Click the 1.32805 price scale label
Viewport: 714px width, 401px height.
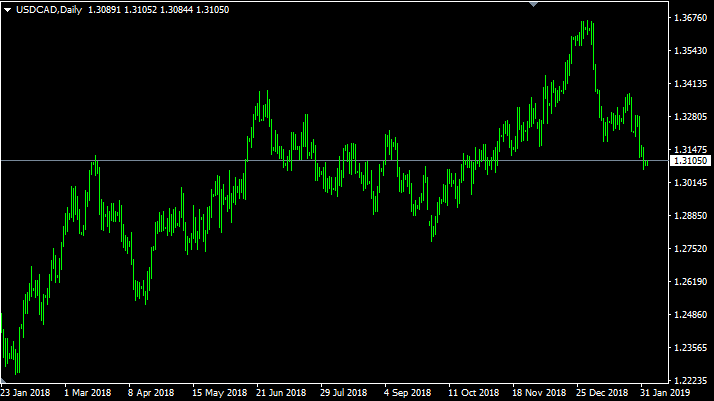pos(690,117)
